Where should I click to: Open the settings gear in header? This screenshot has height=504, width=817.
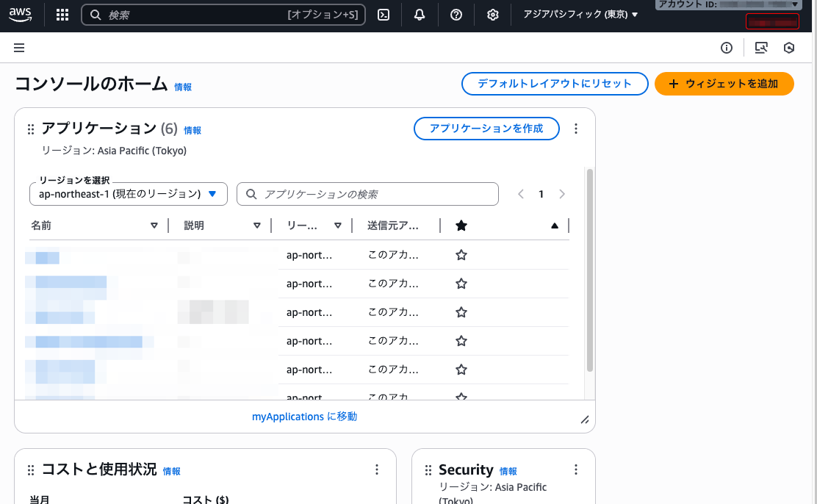click(493, 15)
